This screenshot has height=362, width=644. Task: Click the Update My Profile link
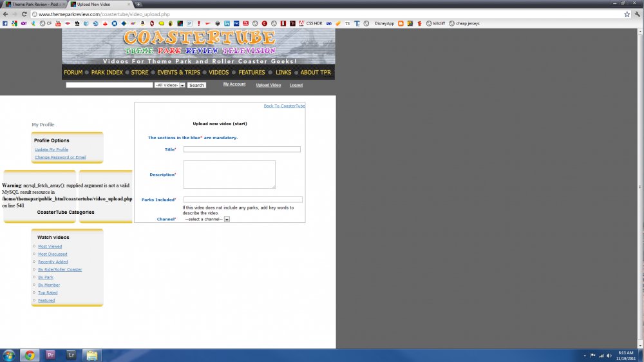pos(52,149)
